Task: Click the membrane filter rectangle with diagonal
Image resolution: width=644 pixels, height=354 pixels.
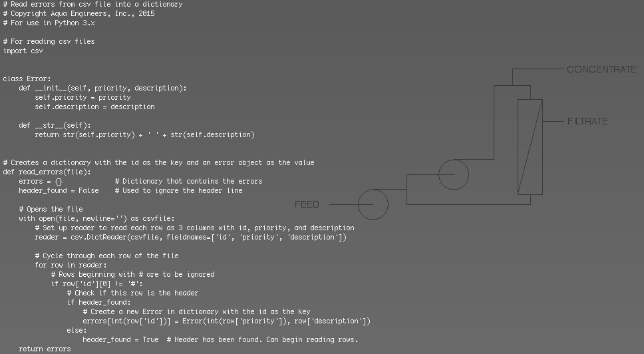Action: 530,146
